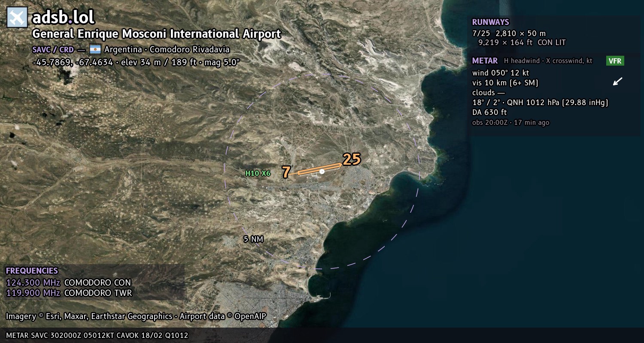644x343 pixels.
Task: Click the raw METAR SAVC string in bottom bar
Action: 97,335
